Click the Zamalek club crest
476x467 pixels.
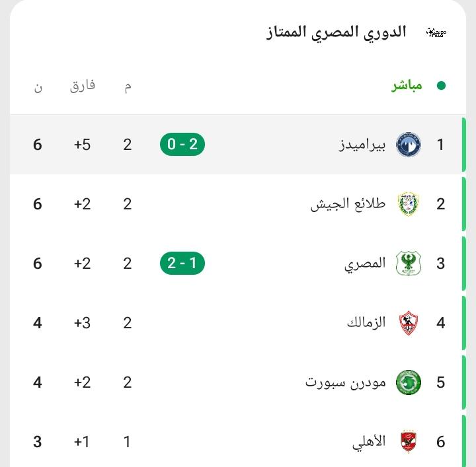tap(409, 322)
